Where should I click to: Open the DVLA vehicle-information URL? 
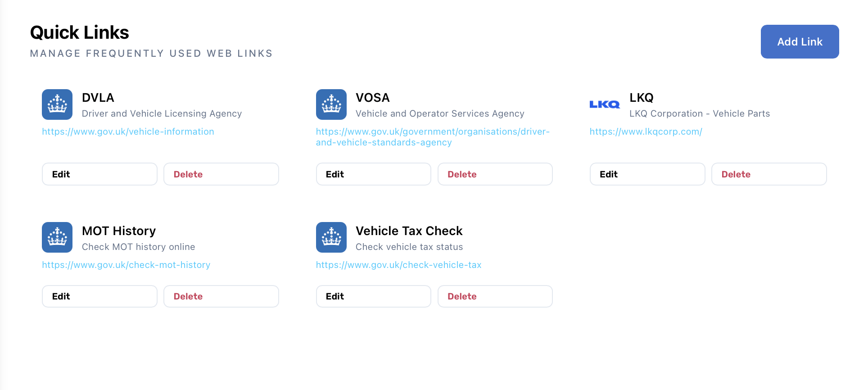[128, 132]
